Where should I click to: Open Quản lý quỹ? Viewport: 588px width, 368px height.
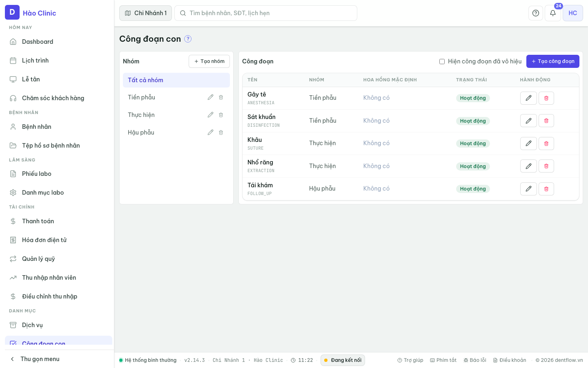(x=58, y=259)
